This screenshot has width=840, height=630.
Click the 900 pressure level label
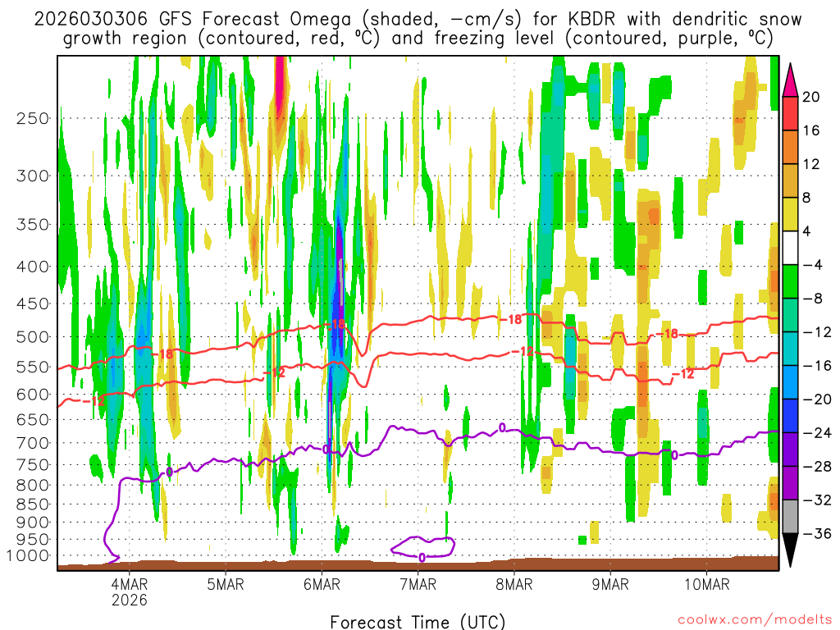click(x=33, y=523)
